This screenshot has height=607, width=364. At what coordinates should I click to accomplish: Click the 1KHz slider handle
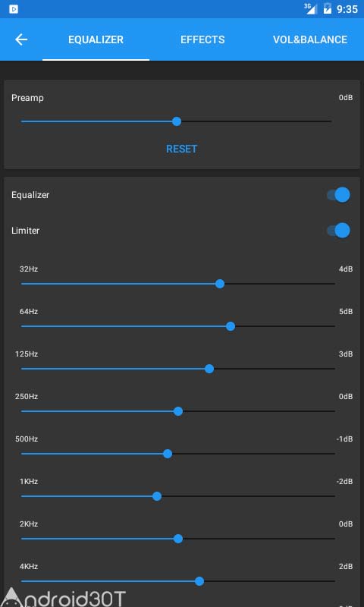[x=157, y=496]
